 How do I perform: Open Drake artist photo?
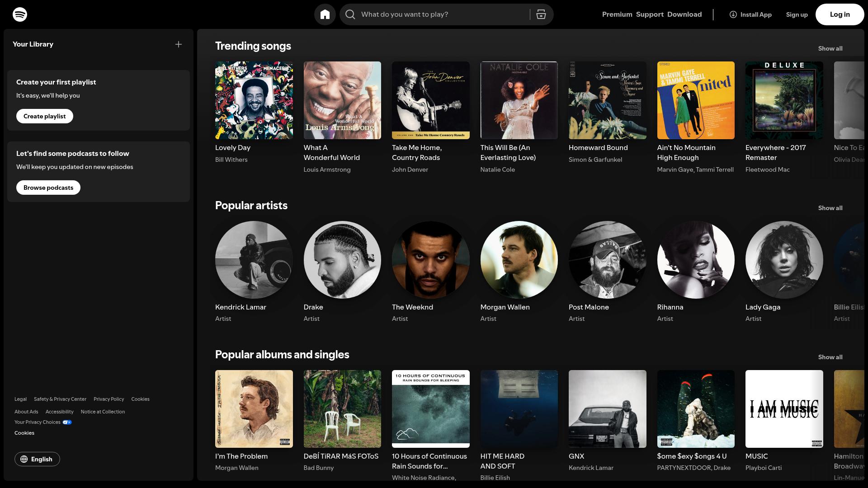click(x=342, y=260)
